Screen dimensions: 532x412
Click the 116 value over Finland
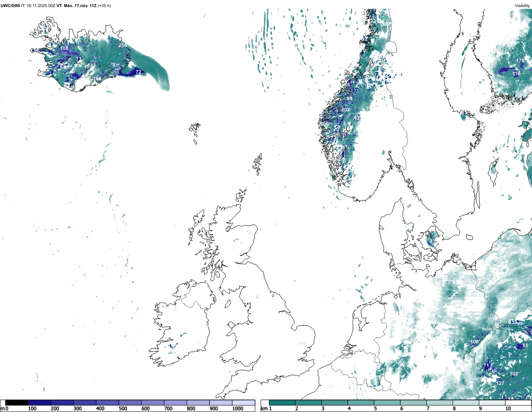(x=516, y=74)
